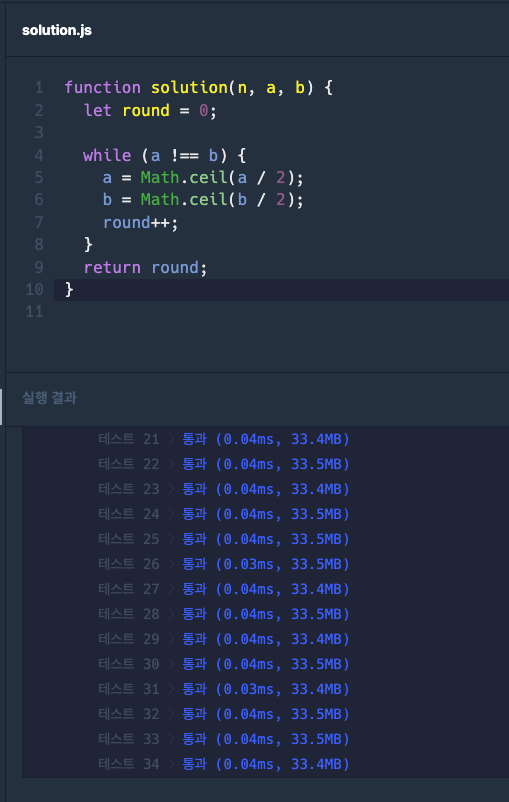Select the 테스트 24 result row
Image resolution: width=509 pixels, height=802 pixels.
(x=224, y=514)
